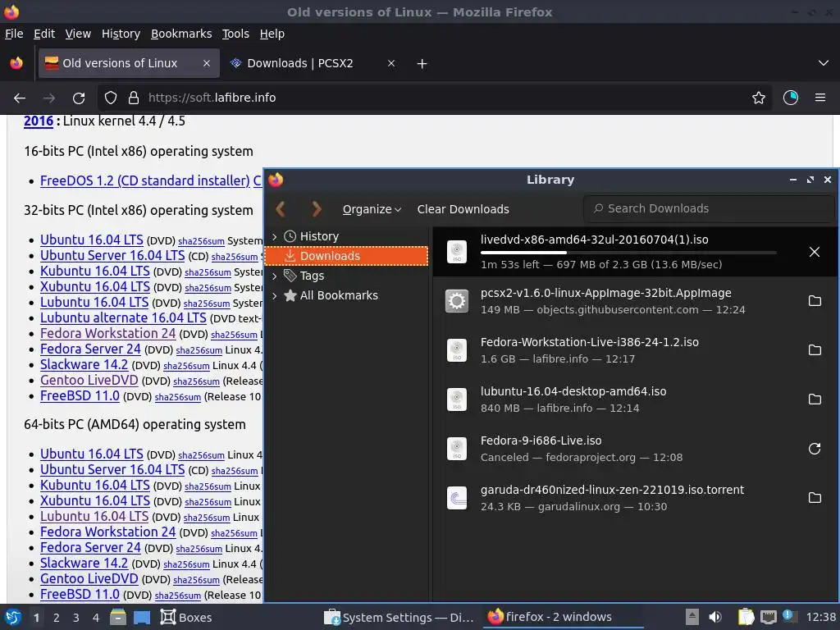Viewport: 840px width, 630px height.
Task: Click the padlock site info icon
Action: (134, 98)
